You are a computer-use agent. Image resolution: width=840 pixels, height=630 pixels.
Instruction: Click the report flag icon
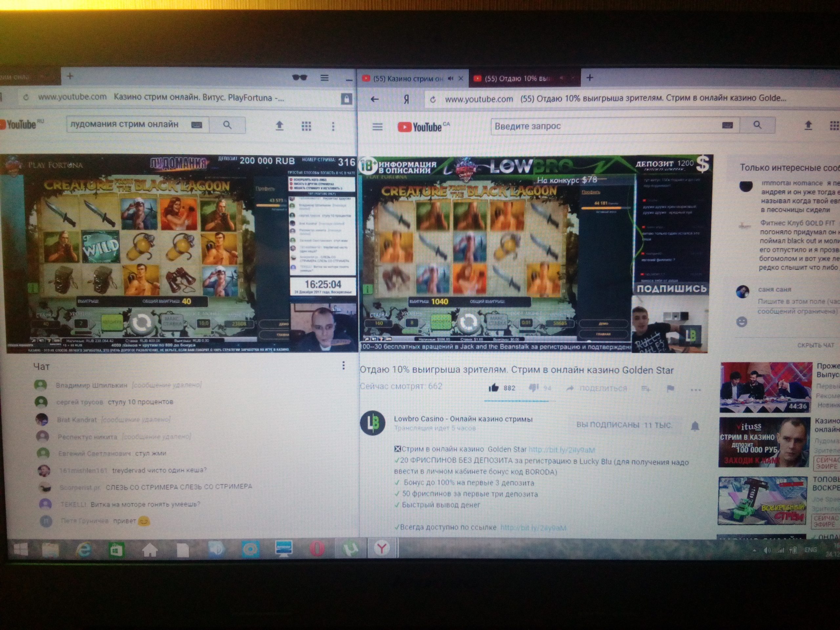point(670,388)
